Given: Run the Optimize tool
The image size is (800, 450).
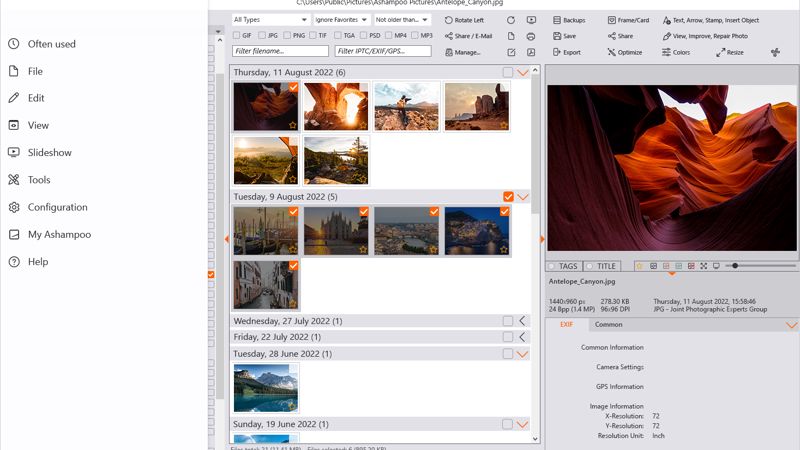Looking at the screenshot, I should point(624,52).
